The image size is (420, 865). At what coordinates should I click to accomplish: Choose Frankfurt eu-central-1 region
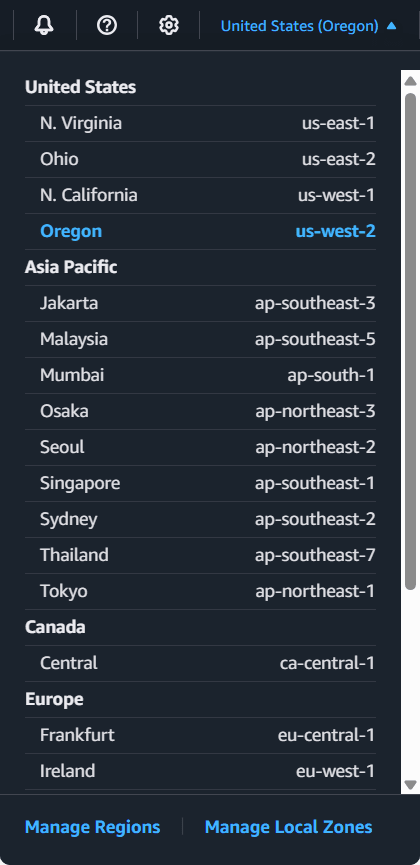[x=200, y=735]
